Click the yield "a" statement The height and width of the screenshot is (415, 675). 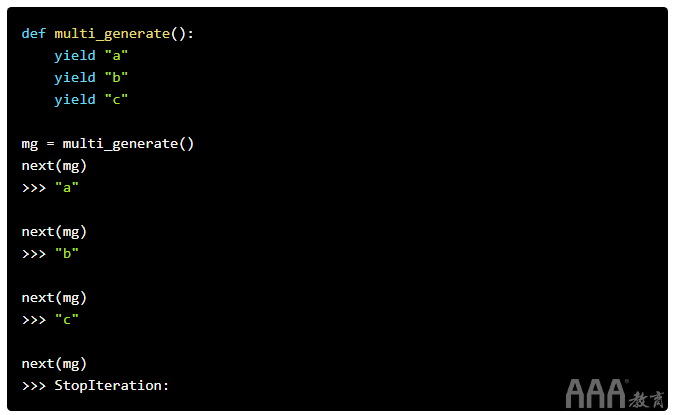coord(91,56)
